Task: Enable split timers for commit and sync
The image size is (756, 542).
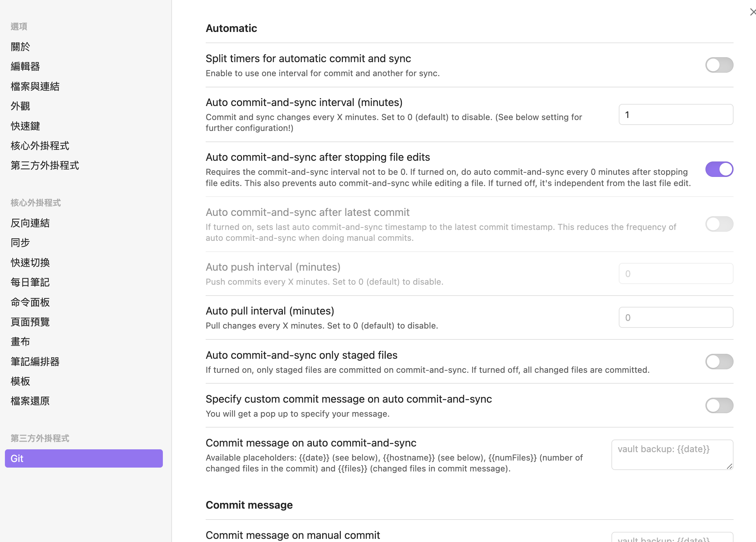Action: pyautogui.click(x=719, y=65)
